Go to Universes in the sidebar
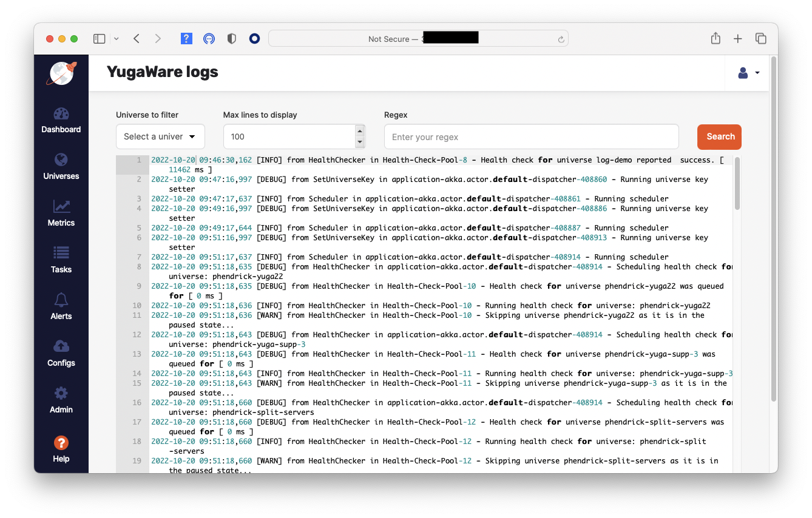Viewport: 812px width, 518px height. (61, 167)
